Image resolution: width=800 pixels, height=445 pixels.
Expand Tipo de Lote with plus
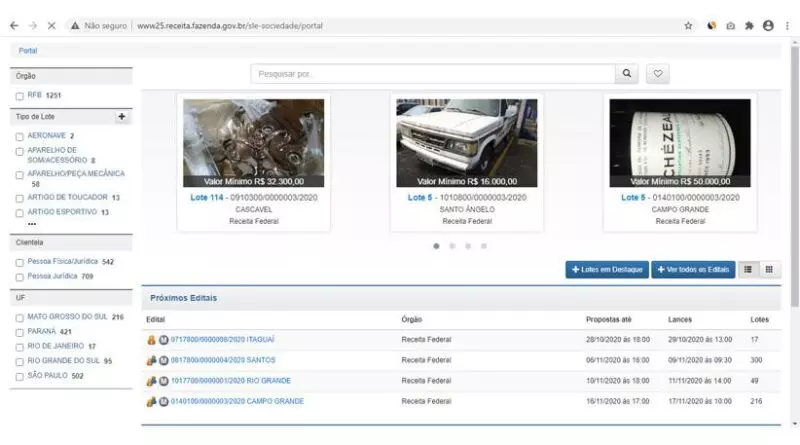122,117
